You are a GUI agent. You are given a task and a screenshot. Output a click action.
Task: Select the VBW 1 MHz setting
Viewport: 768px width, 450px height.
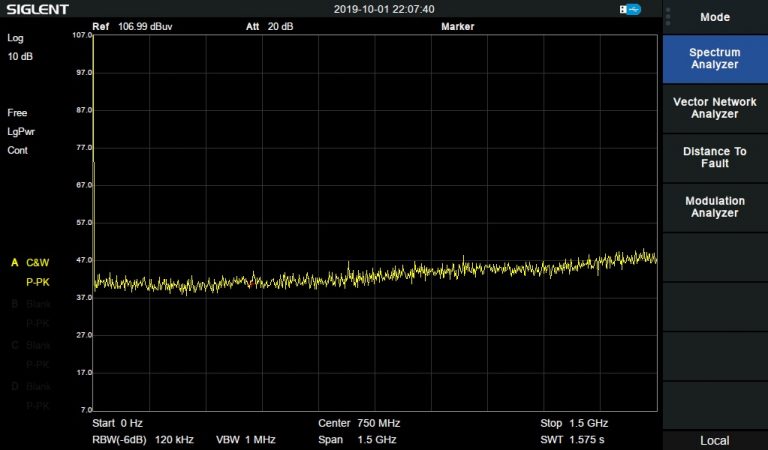click(245, 440)
